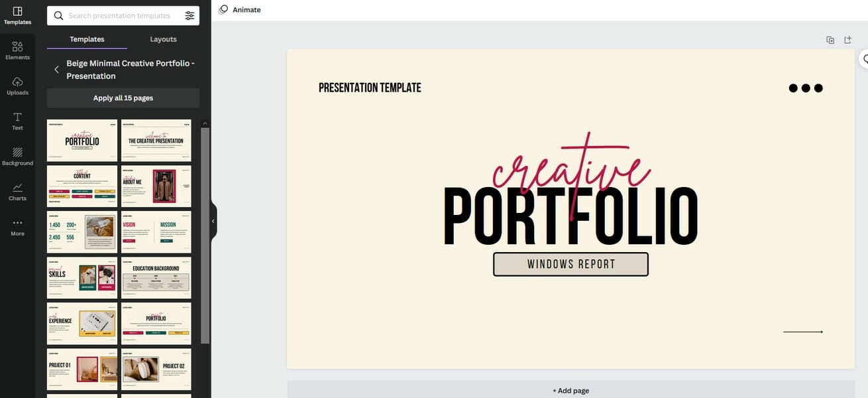Switch to the Templates tab
The image size is (868, 398).
point(87,39)
